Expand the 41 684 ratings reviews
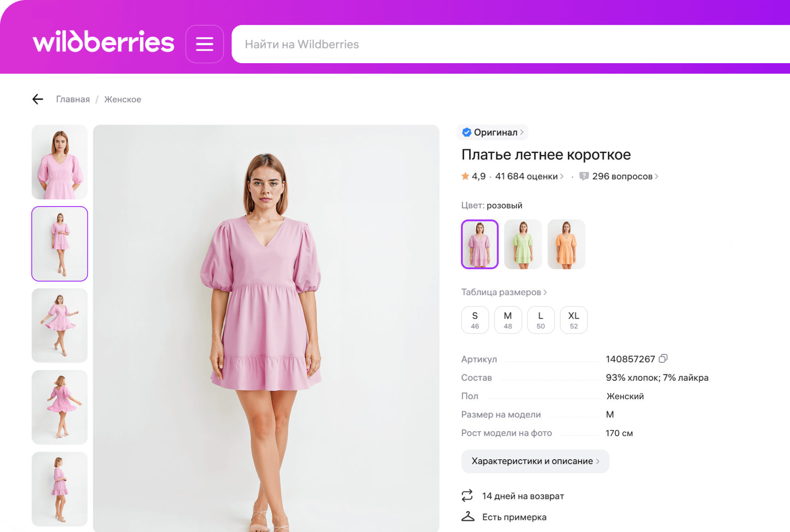 529,177
